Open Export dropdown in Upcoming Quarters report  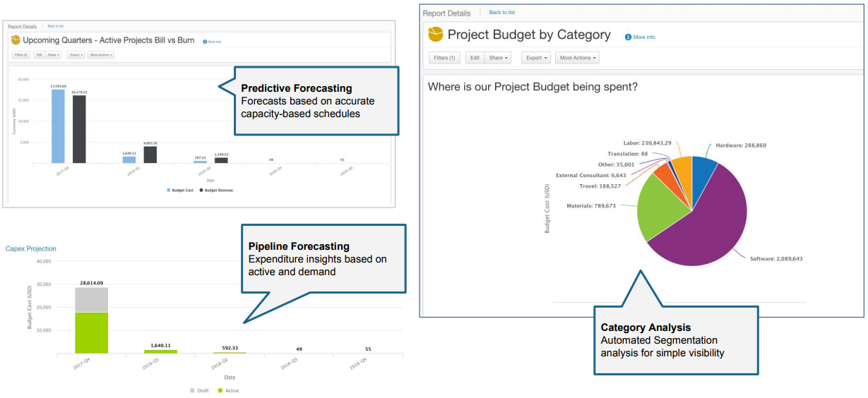point(76,54)
